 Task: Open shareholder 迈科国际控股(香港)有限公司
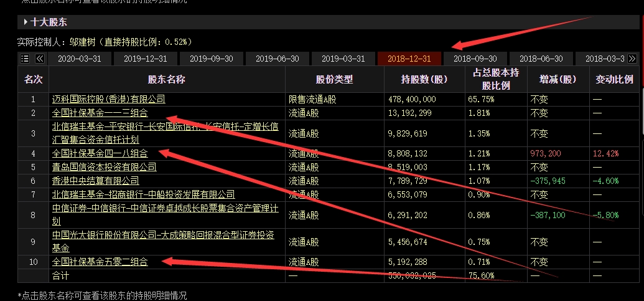pos(108,99)
